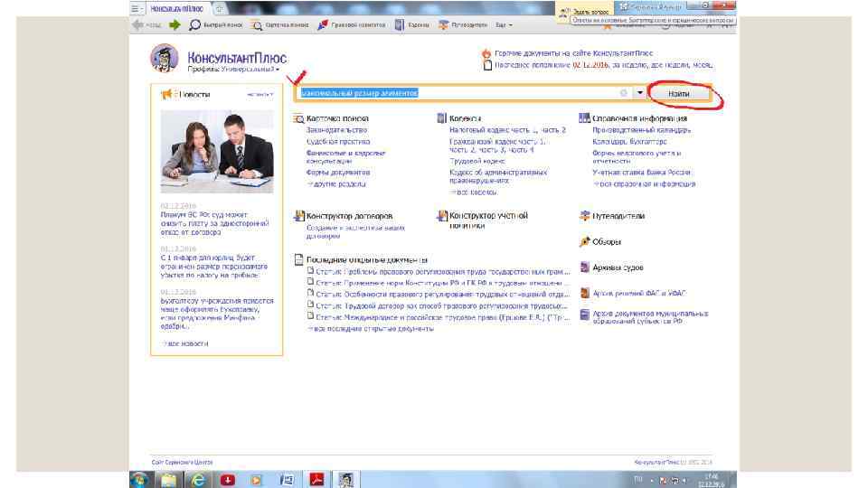Click the Конструктор договоров icon
Image resolution: width=868 pixels, height=488 pixels.
point(299,216)
